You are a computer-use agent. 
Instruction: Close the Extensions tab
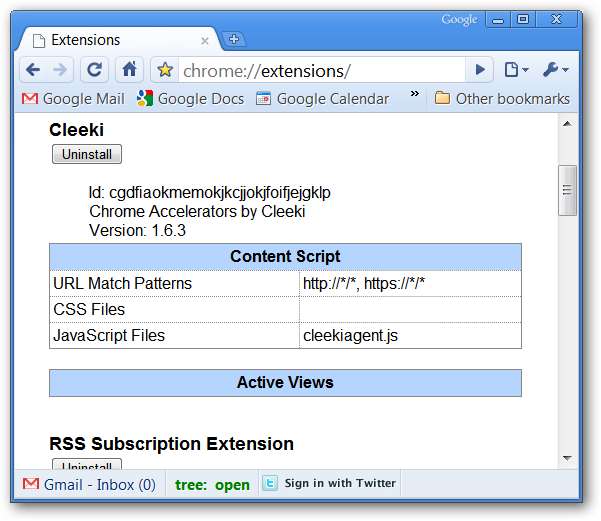pyautogui.click(x=205, y=41)
